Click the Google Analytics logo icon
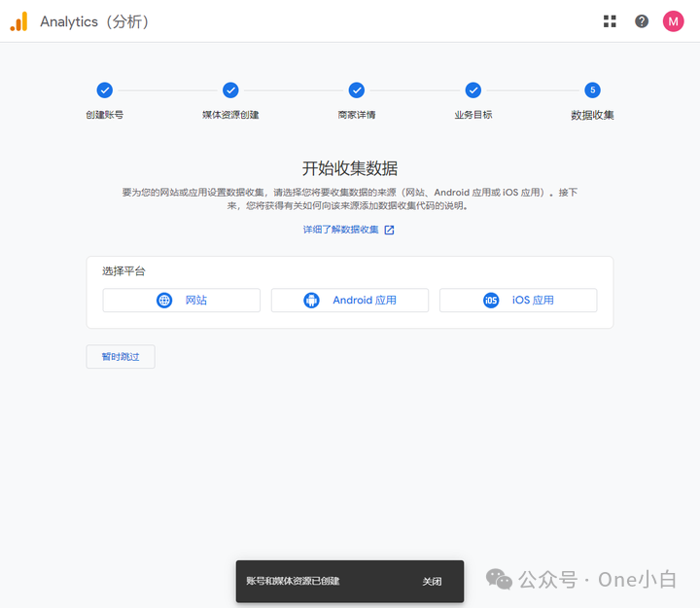Screen dimensions: 700x608 (x=19, y=21)
